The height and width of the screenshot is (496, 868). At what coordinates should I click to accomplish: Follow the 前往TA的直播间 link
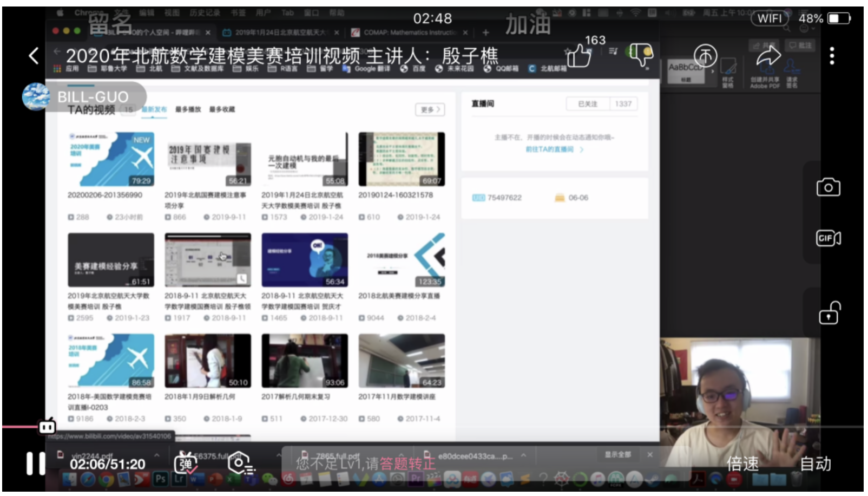[x=554, y=149]
